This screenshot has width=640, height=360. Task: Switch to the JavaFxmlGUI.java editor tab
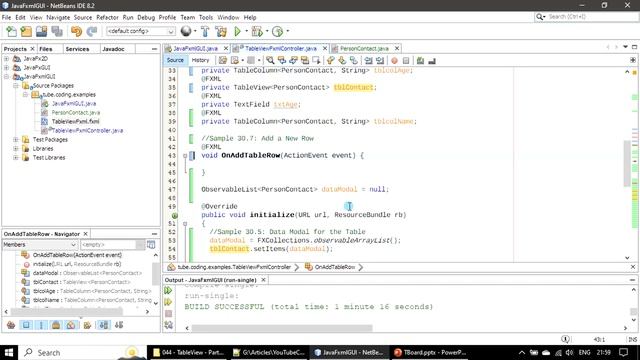pos(195,48)
